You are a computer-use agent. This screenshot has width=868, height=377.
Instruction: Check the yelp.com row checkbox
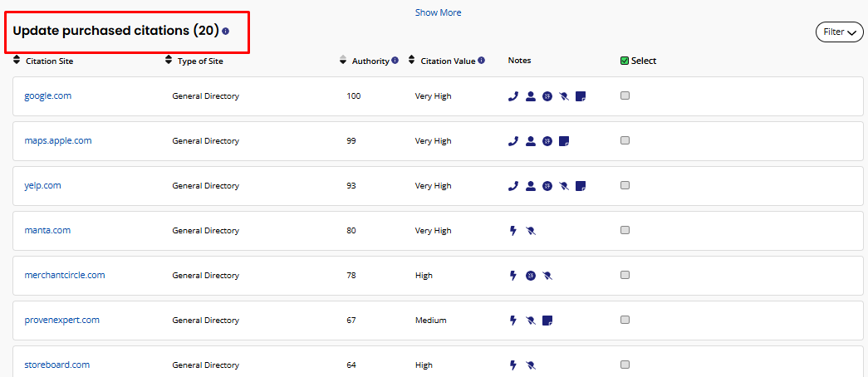coord(625,185)
